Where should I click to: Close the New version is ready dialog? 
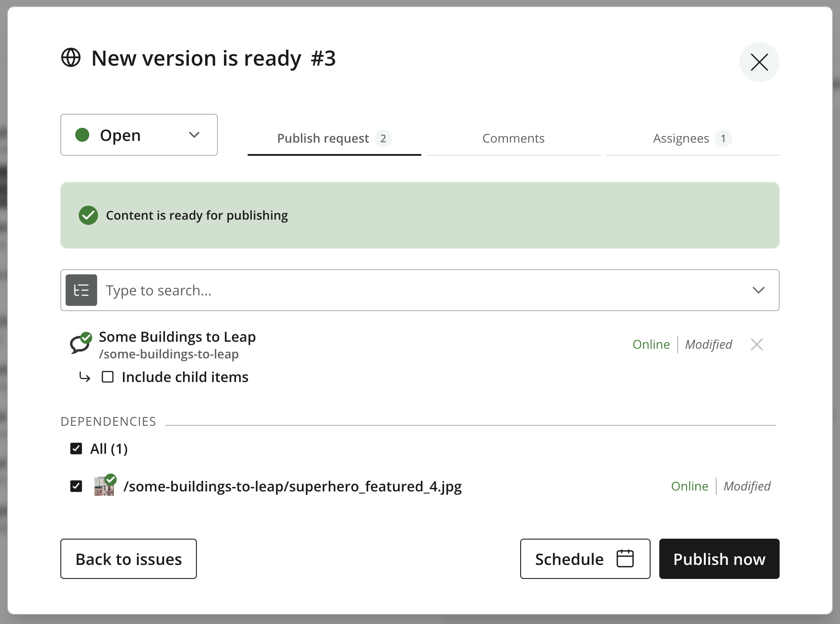click(x=759, y=62)
